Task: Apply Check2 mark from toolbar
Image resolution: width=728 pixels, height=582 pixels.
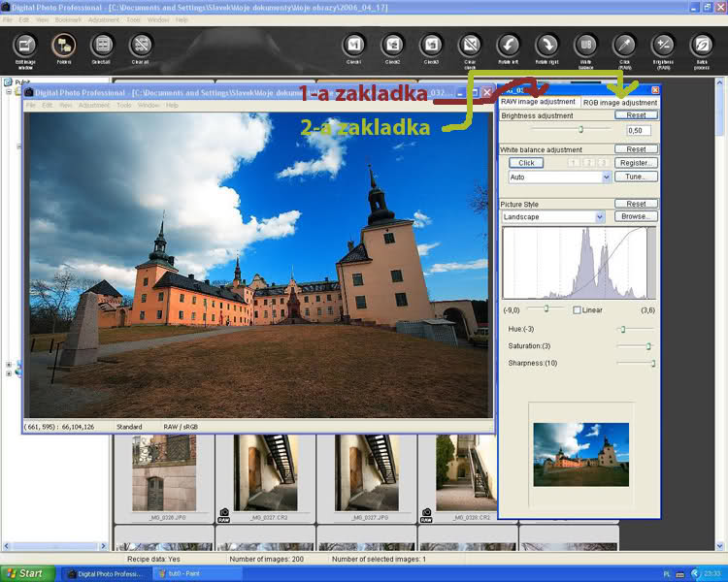Action: [x=393, y=46]
